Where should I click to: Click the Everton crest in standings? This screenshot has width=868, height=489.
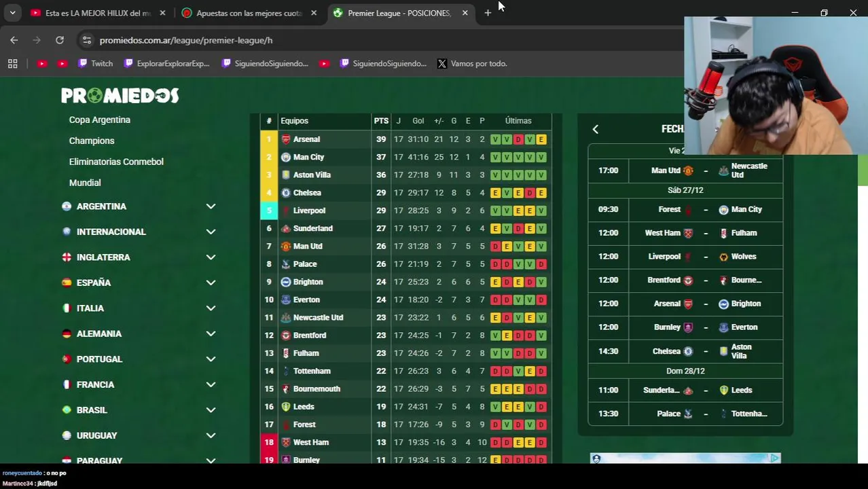coord(286,300)
